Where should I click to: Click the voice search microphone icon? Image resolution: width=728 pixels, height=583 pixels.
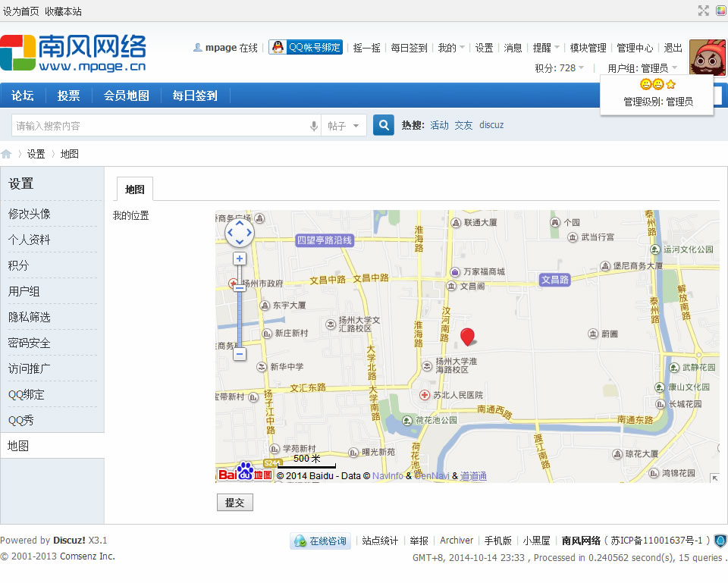314,126
